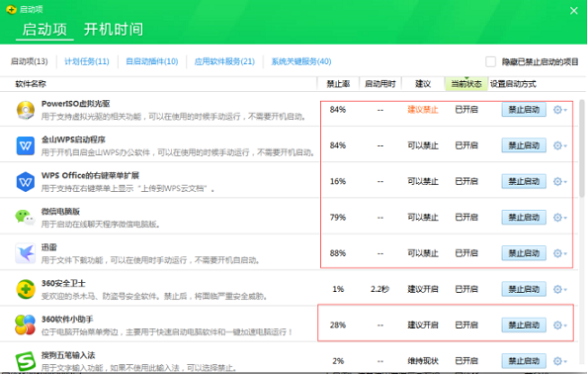This screenshot has width=588, height=374.
Task: Switch to 开机时间 tab
Action: (x=114, y=30)
